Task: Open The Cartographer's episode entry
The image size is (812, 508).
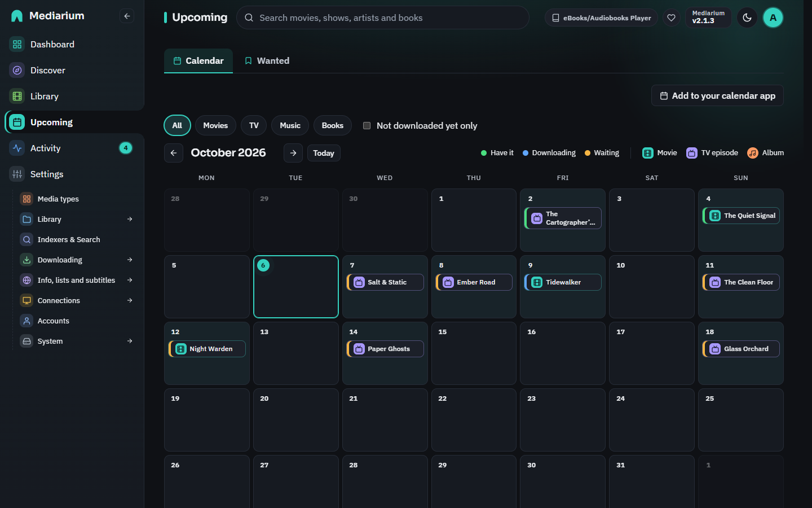Action: point(563,218)
